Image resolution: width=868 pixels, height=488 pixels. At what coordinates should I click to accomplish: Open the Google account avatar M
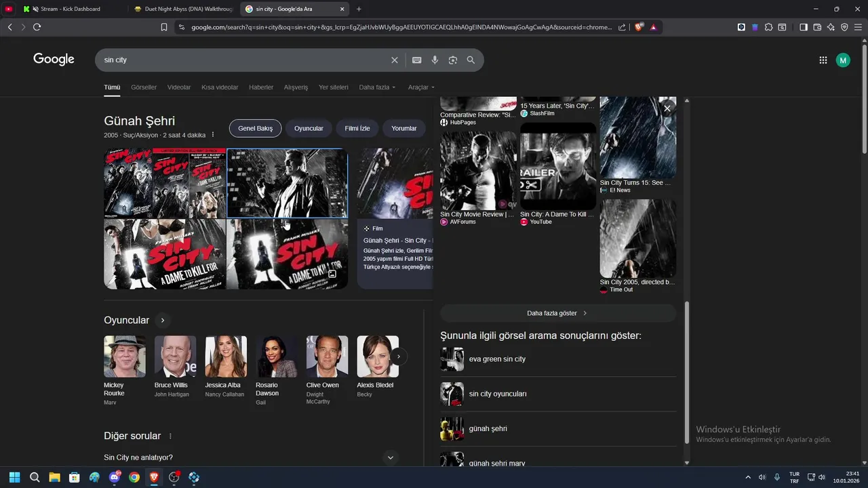coord(843,60)
